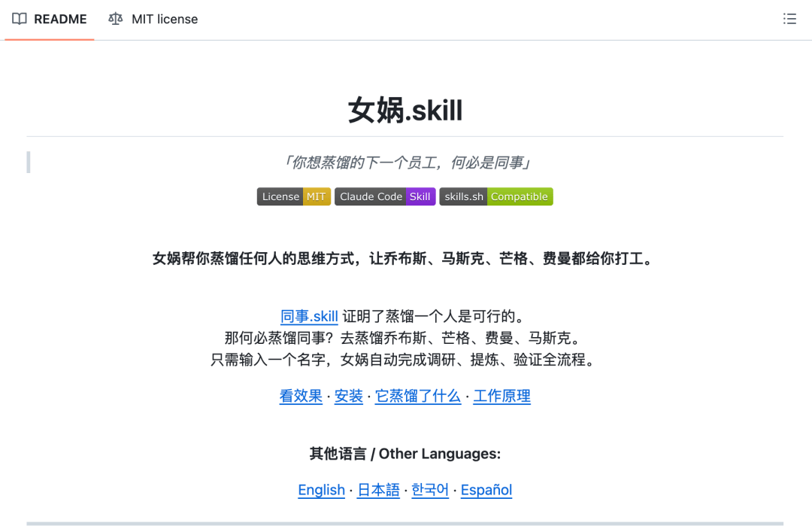Select the English language link
The width and height of the screenshot is (812, 526).
321,490
